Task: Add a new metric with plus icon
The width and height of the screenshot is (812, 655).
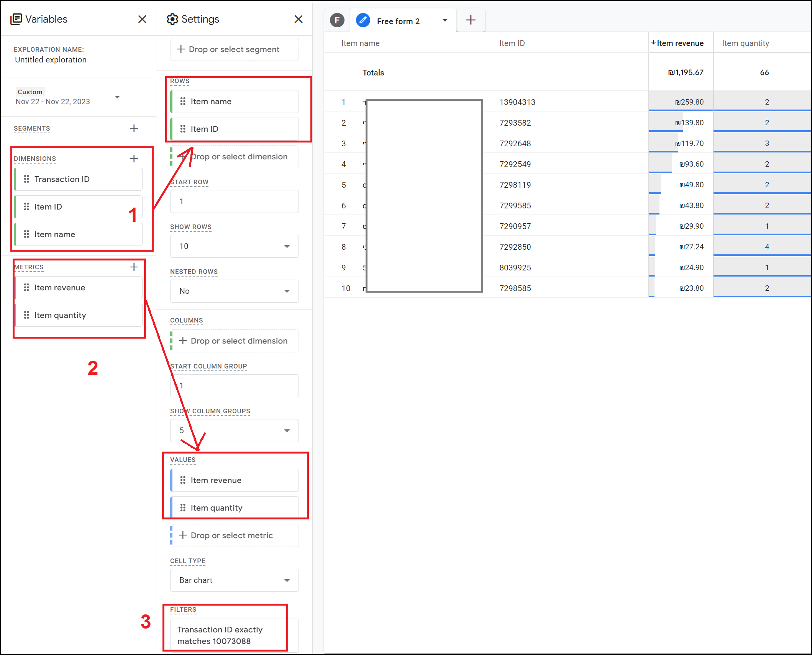Action: (134, 267)
